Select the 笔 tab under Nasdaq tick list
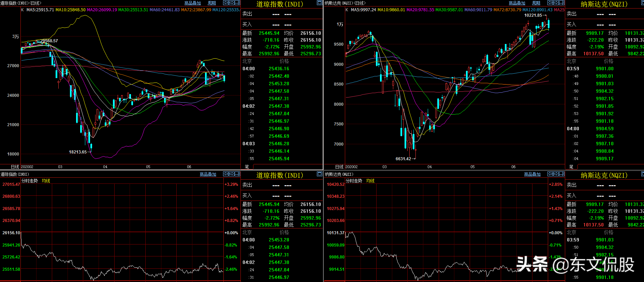This screenshot has width=644, height=282. 571,167
